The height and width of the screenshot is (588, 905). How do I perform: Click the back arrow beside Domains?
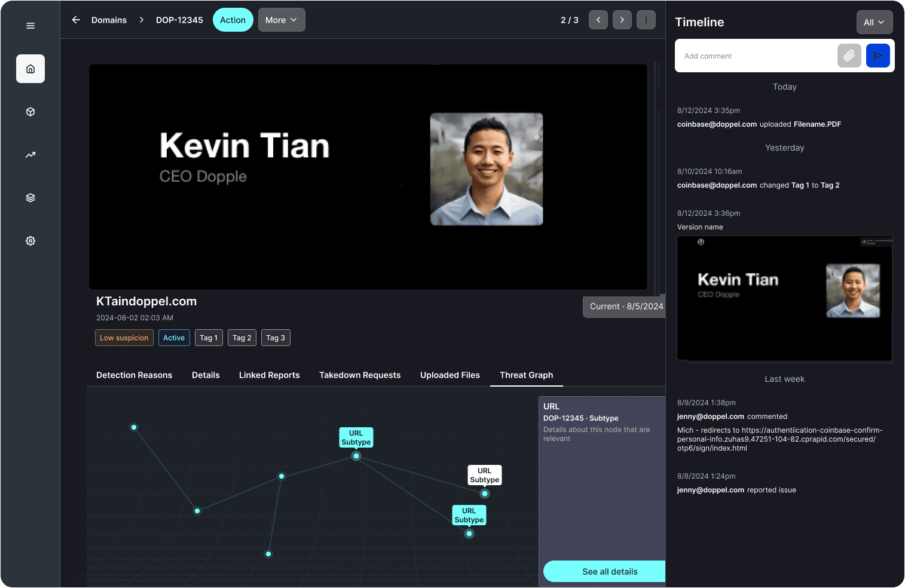point(76,20)
